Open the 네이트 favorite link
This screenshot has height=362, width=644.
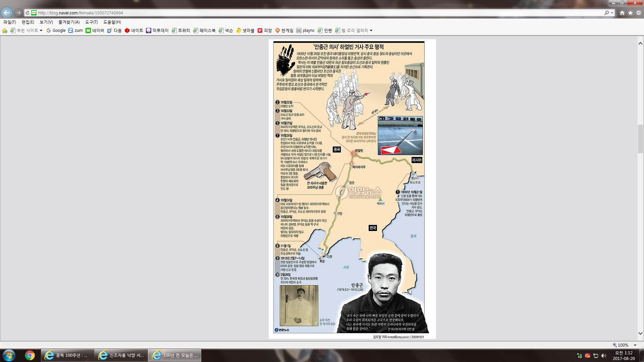coord(134,31)
